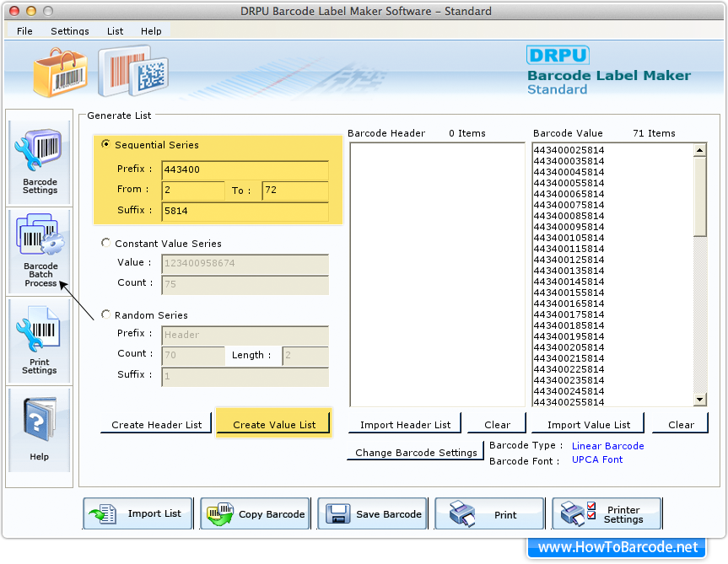
Task: Click the From field containing 2
Action: coord(193,191)
